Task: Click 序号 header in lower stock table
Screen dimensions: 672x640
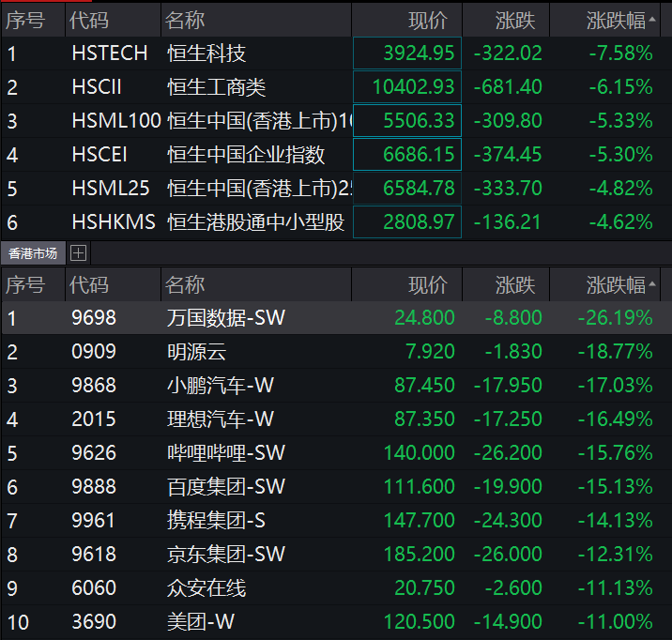Action: click(x=33, y=285)
